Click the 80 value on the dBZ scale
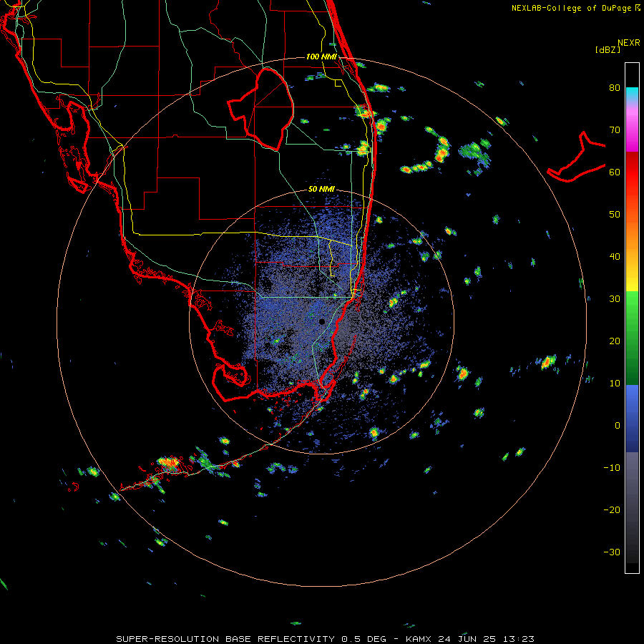 (x=615, y=87)
